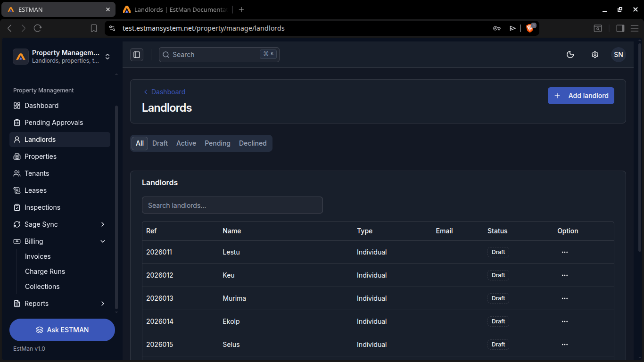Click the Add landlord button
644x362 pixels.
coord(581,96)
